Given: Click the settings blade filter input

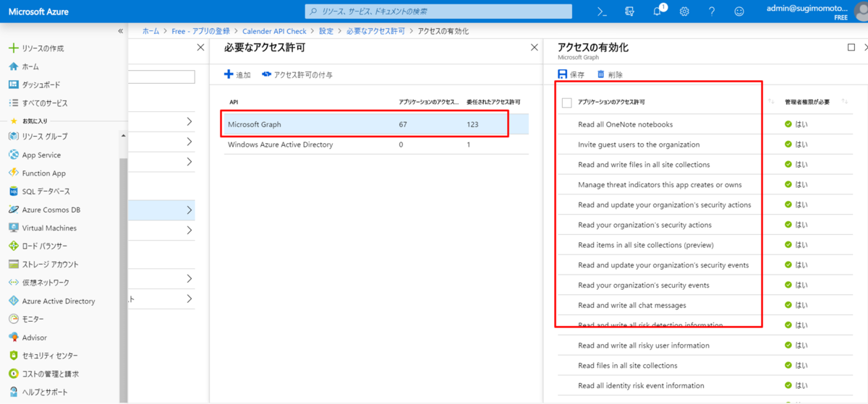Looking at the screenshot, I should pyautogui.click(x=162, y=77).
